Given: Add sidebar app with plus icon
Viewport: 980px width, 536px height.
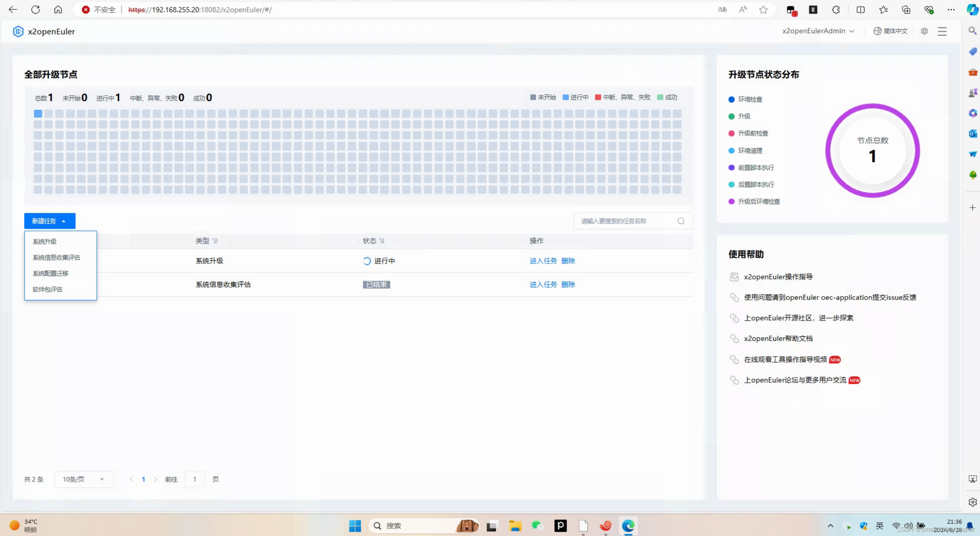Looking at the screenshot, I should coord(972,208).
